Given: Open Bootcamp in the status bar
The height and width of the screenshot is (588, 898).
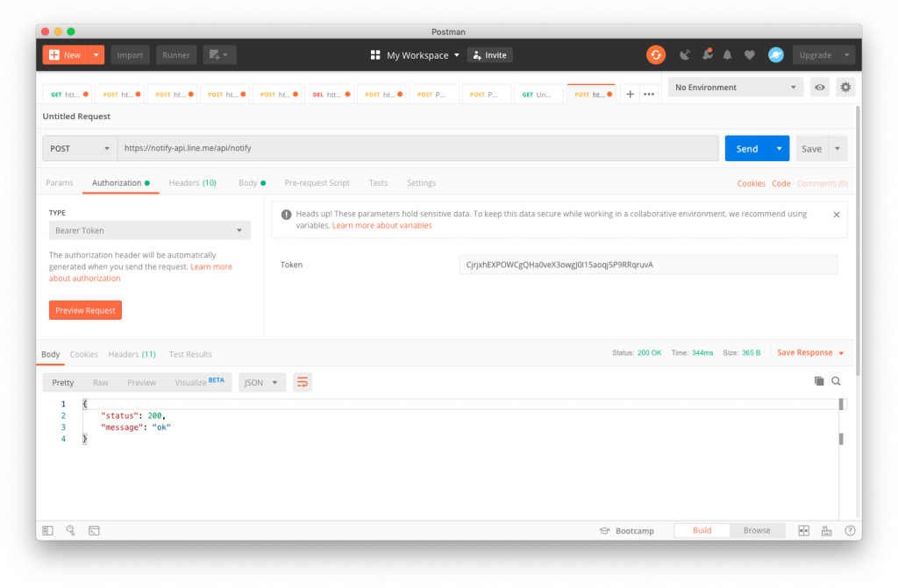Looking at the screenshot, I should pyautogui.click(x=626, y=531).
